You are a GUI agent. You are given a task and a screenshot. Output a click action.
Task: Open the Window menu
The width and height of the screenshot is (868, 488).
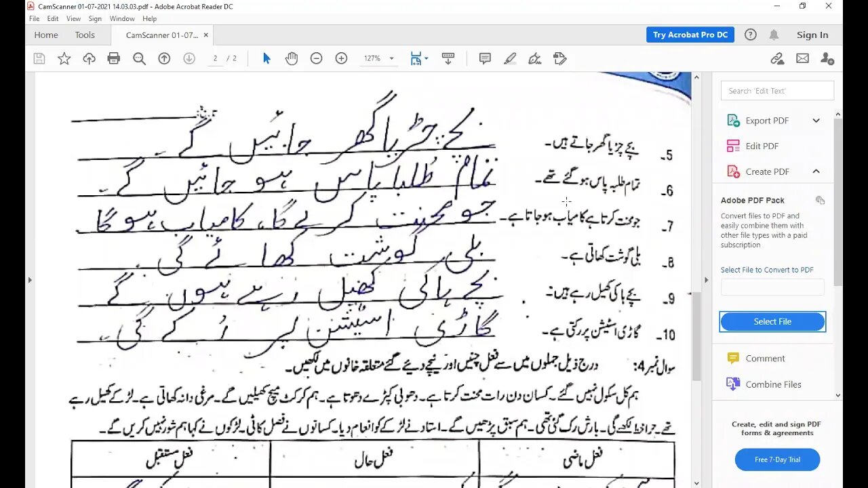(122, 19)
